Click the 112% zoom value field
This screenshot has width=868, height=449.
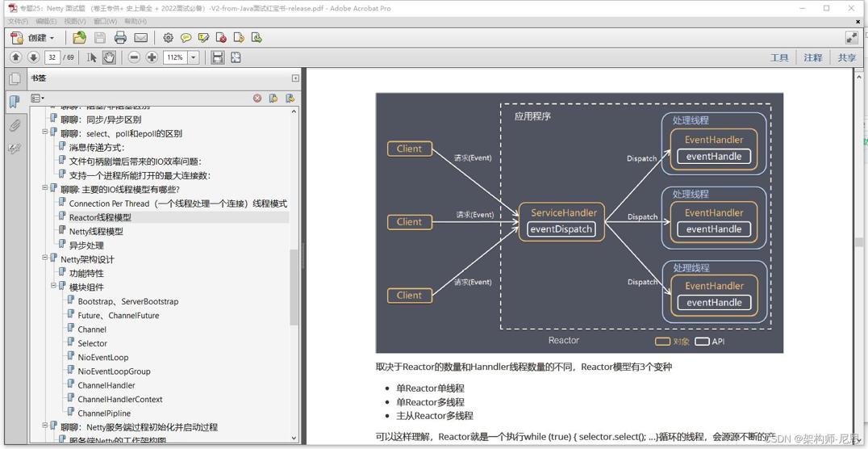click(176, 57)
